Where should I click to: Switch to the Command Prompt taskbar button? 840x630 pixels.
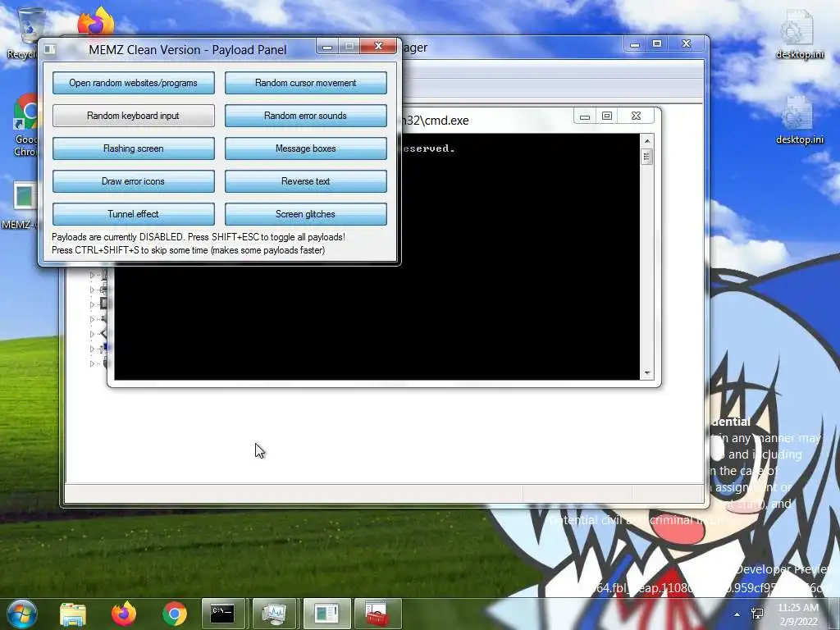[x=223, y=614]
